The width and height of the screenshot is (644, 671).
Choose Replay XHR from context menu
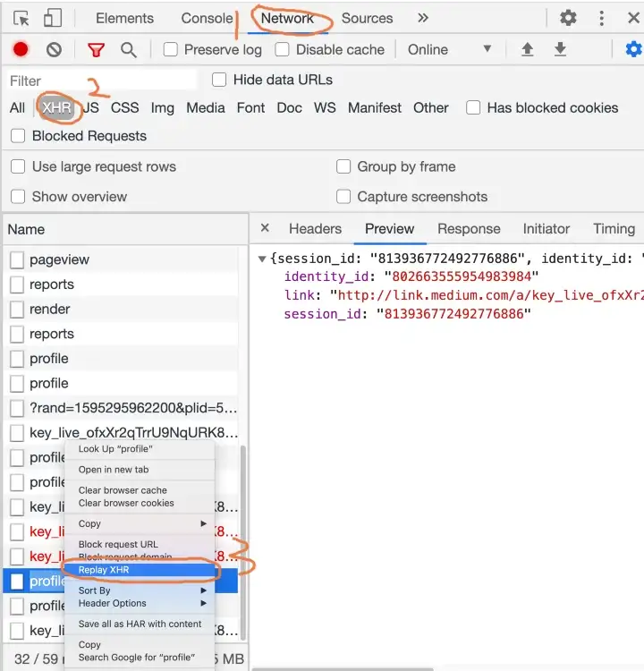pyautogui.click(x=105, y=570)
